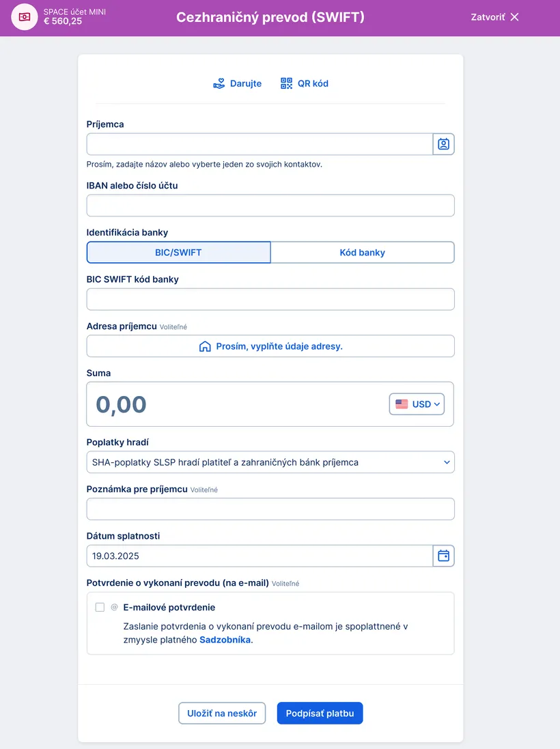The height and width of the screenshot is (749, 560).
Task: Open the Sadzobníka link
Action: pyautogui.click(x=225, y=640)
